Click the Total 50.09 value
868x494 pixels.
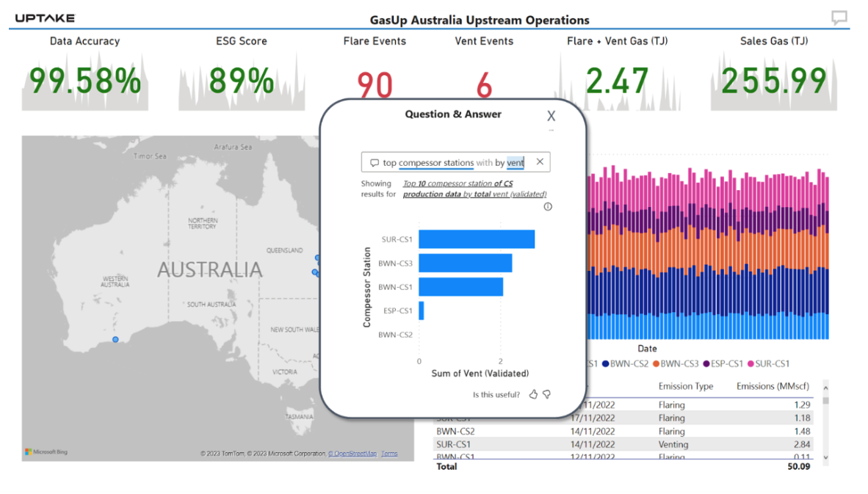(799, 467)
